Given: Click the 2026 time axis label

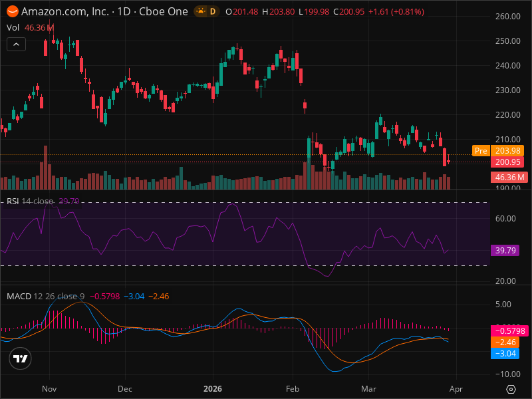Looking at the screenshot, I should point(213,389).
